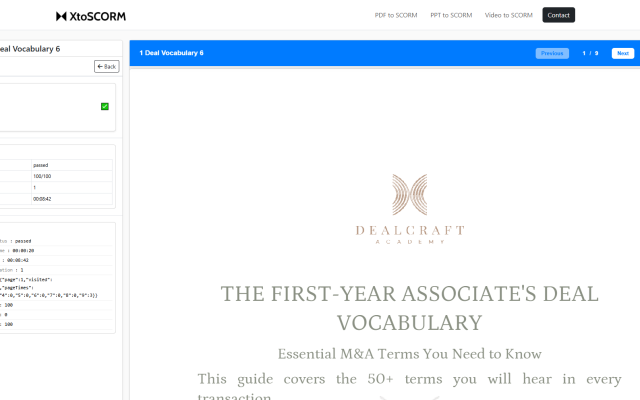640x400 pixels.
Task: Click the heading 'THE FIRST-YEAR ASSOCIATE'S DEAL'
Action: click(x=409, y=294)
